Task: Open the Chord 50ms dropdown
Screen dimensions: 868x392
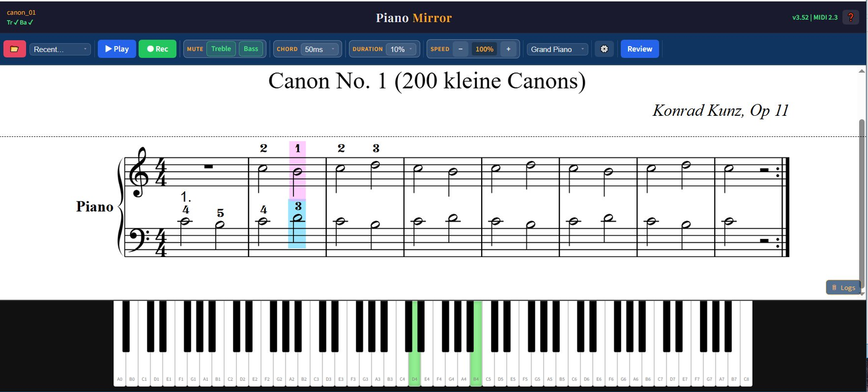Action: [320, 49]
